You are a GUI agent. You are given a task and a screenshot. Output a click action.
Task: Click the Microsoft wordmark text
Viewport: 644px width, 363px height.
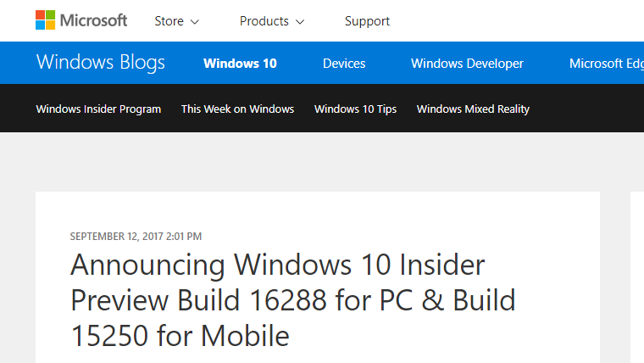click(x=93, y=20)
